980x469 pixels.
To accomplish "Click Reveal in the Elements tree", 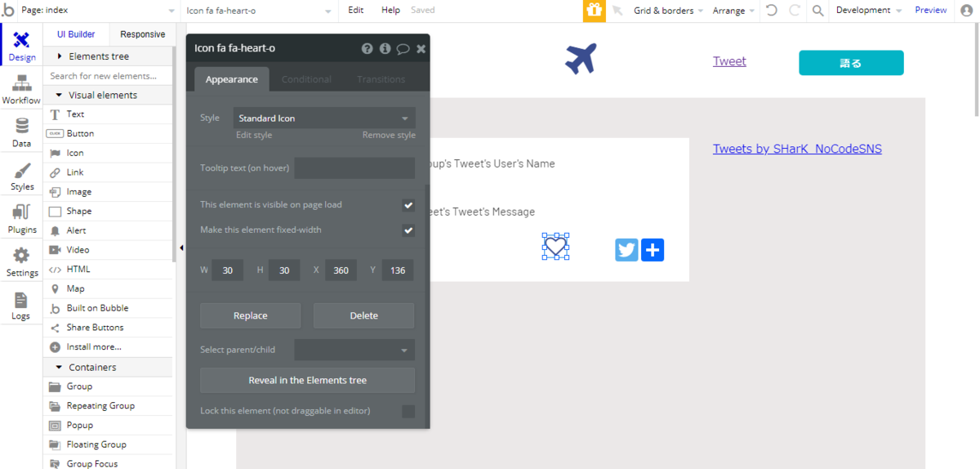I will (308, 381).
